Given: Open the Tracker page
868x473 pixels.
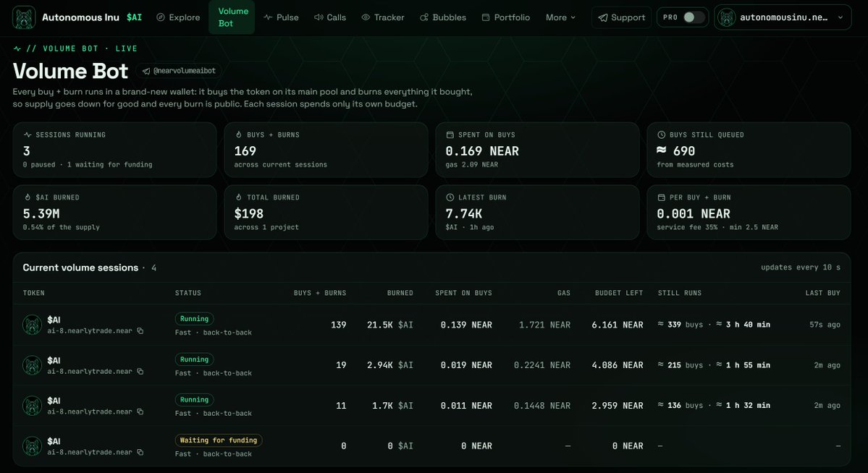Looking at the screenshot, I should [x=383, y=17].
